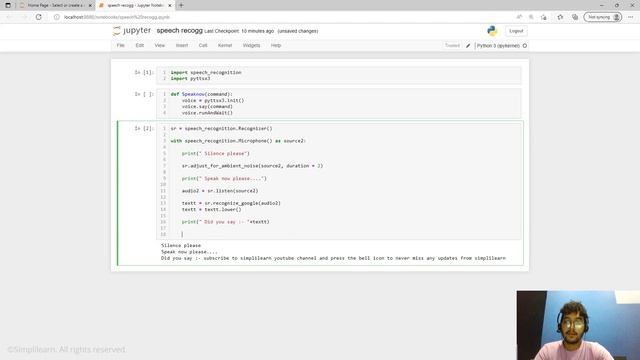This screenshot has height=360, width=640.
Task: Click output line 'Silence please'
Action: 181,245
